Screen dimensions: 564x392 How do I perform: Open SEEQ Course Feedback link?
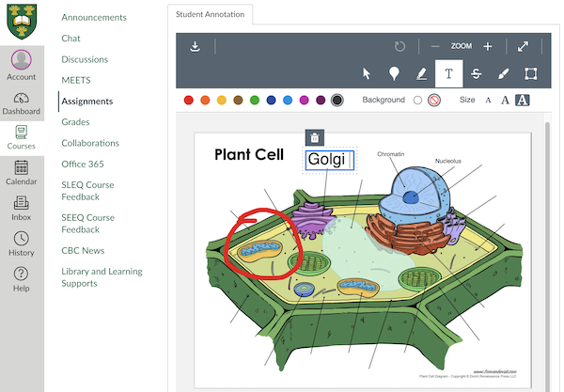[x=88, y=224]
